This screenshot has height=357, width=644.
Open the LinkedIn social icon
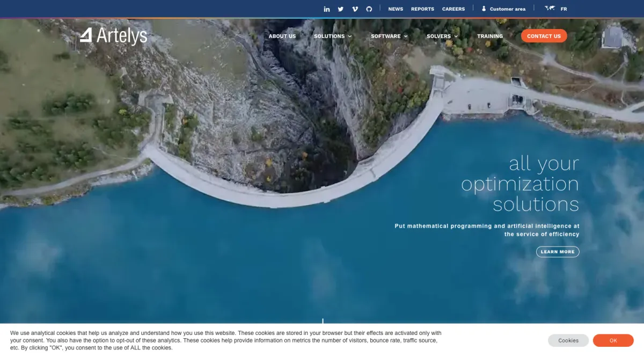(x=327, y=9)
